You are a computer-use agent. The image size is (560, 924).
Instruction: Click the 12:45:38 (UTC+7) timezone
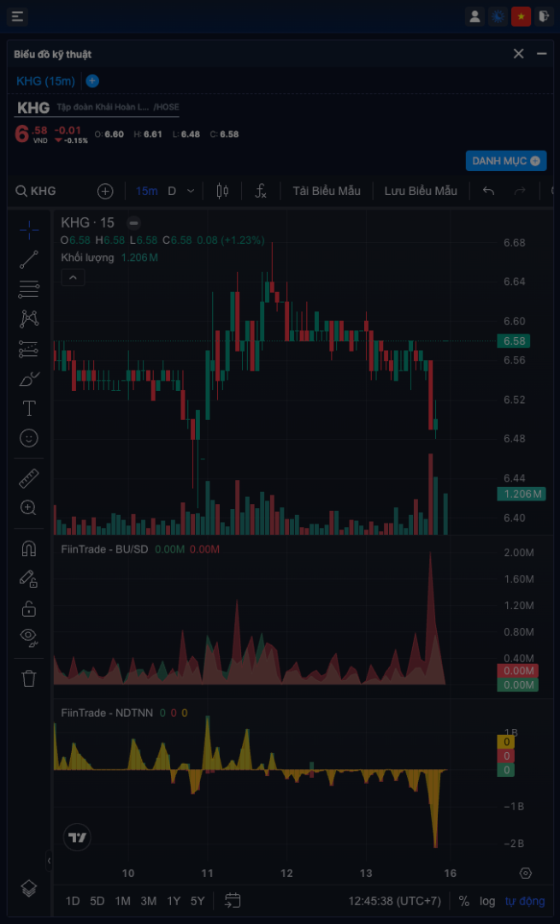click(394, 901)
